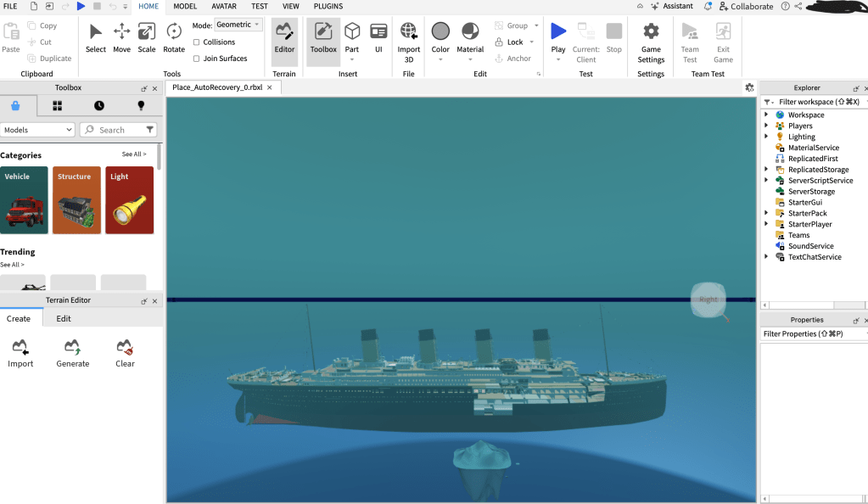This screenshot has width=868, height=504.
Task: Open the Mode Geometric dropdown
Action: [238, 25]
